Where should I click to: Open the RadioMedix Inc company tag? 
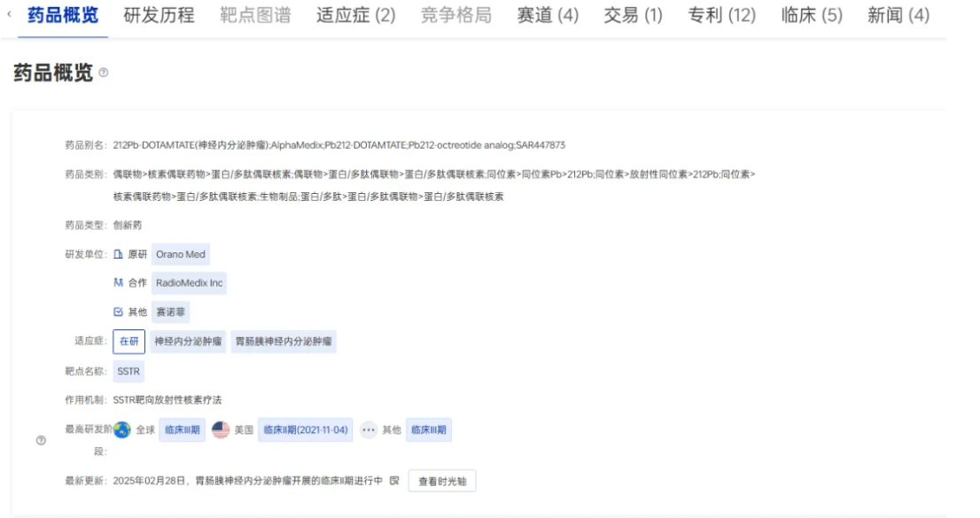tap(189, 283)
